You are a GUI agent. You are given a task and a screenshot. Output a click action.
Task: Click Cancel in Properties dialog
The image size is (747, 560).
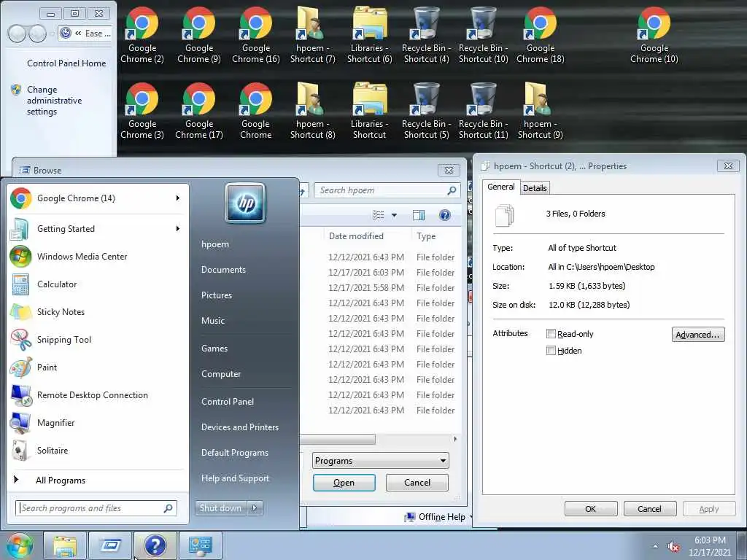pos(649,508)
